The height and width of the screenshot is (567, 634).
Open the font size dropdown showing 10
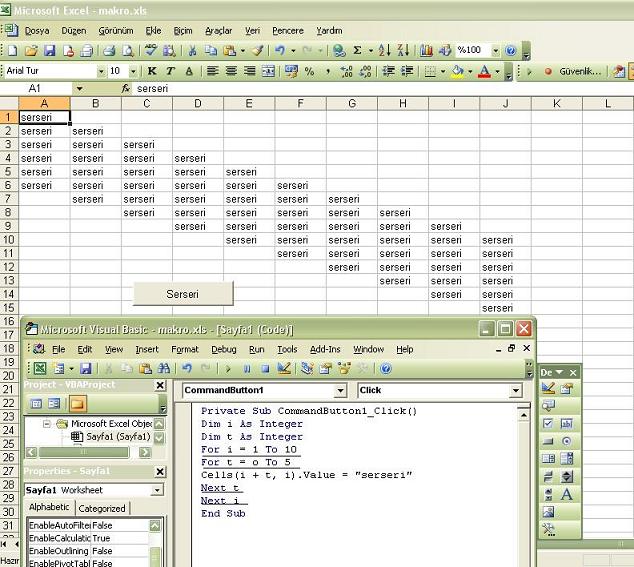tap(133, 72)
